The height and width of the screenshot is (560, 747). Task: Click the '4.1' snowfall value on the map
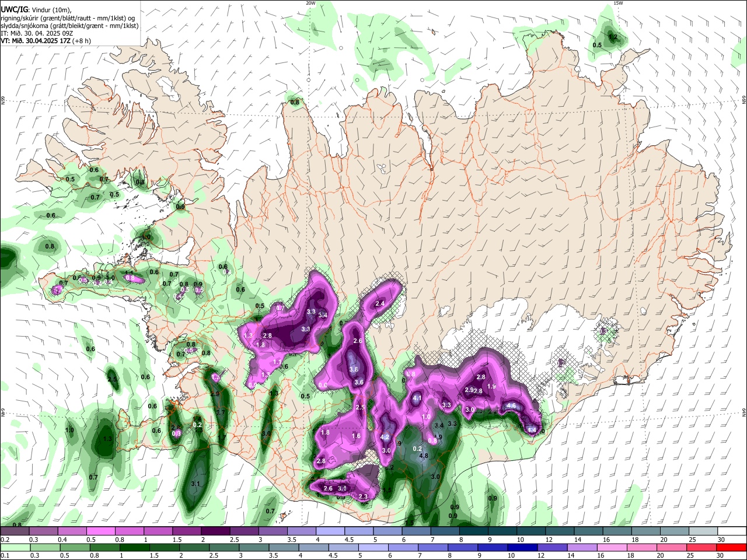tap(417, 398)
